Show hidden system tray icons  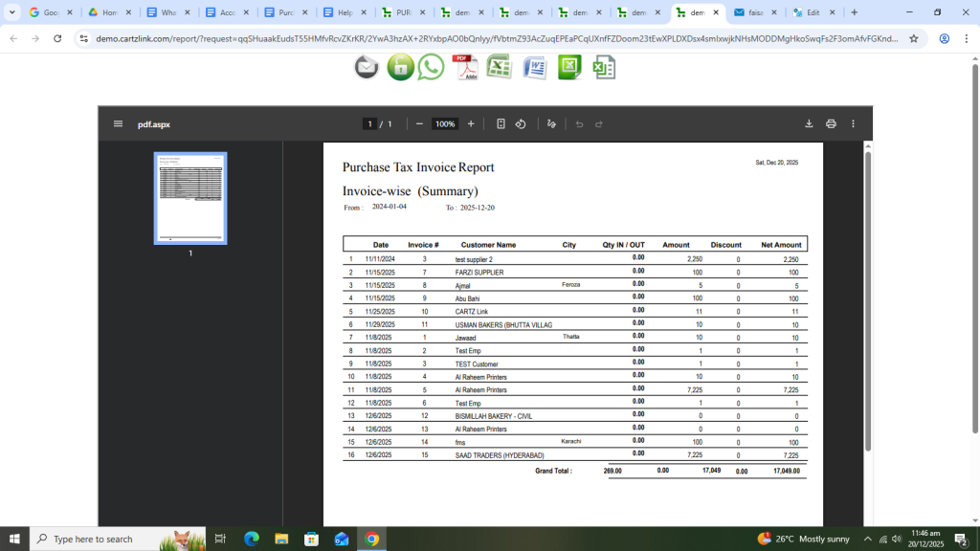[x=867, y=540]
